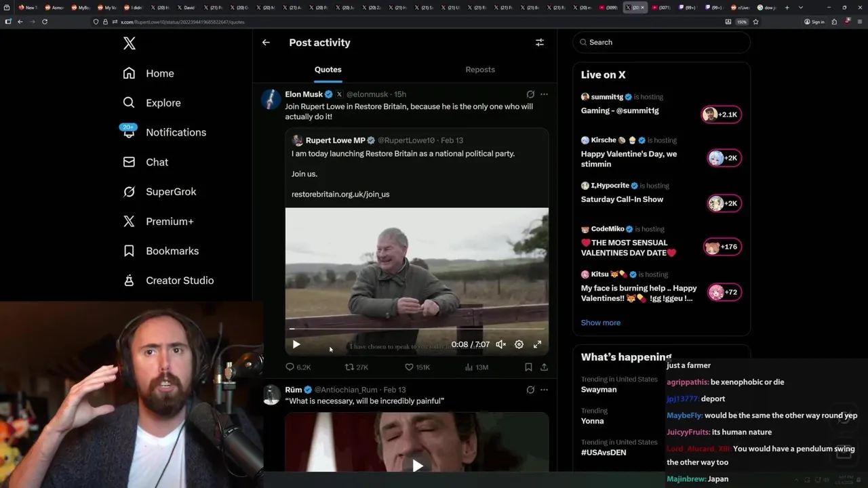Screen dimensions: 868x488
Task: Open Elon Musk's avatar
Action: coord(271,99)
